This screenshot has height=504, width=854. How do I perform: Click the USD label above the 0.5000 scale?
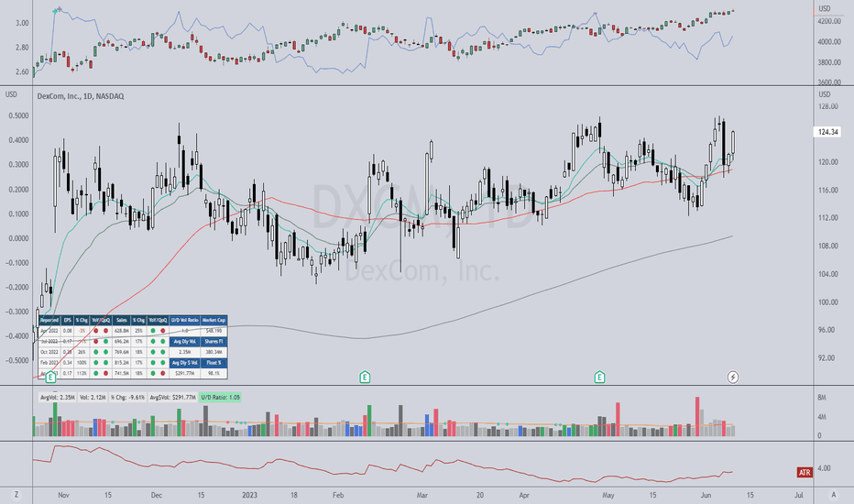coord(11,94)
